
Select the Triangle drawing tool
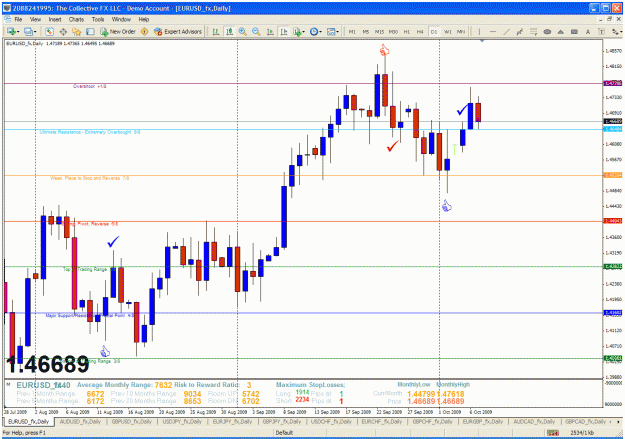(x=560, y=31)
